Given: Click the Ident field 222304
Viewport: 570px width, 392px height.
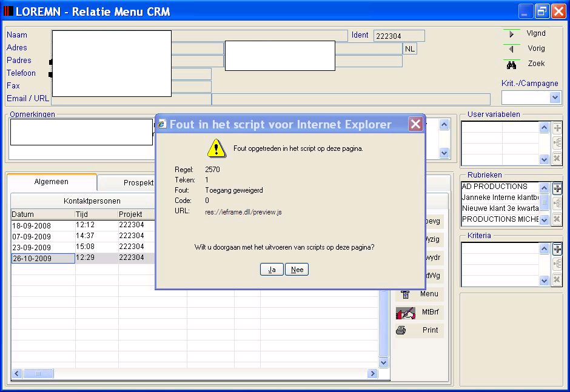Looking at the screenshot, I should [399, 36].
